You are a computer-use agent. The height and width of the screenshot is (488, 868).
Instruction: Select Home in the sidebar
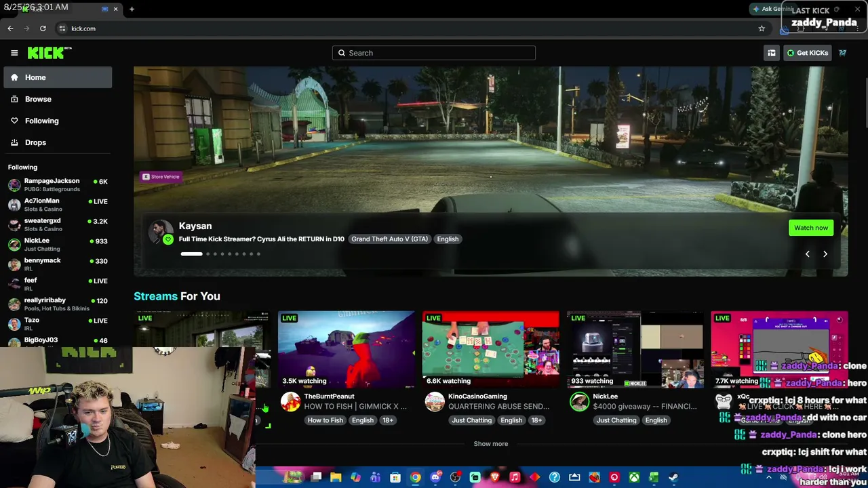tap(58, 77)
